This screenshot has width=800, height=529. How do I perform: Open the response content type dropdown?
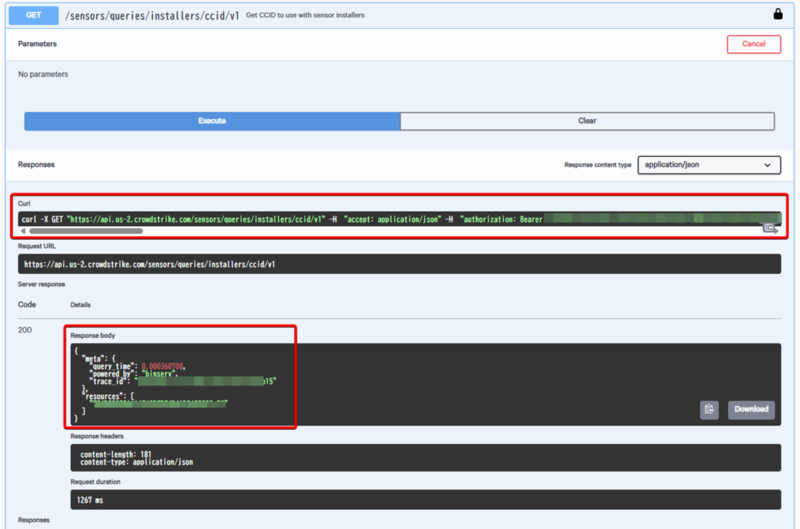coord(709,165)
